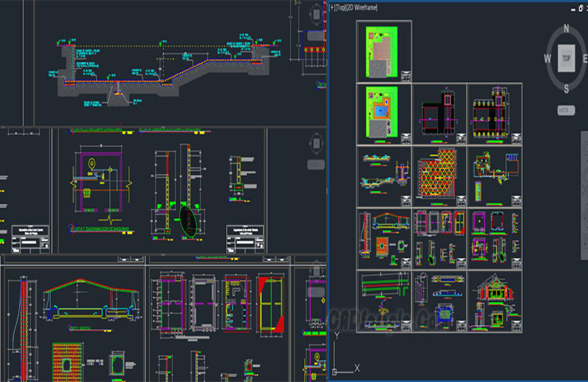Click the pool cross-section drawing in the left window
588x382 pixels.
coord(165,71)
